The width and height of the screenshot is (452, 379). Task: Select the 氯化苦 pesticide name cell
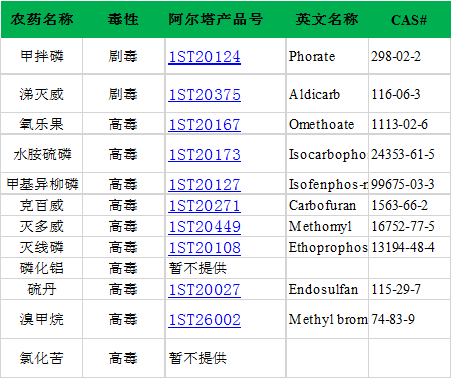click(x=42, y=358)
